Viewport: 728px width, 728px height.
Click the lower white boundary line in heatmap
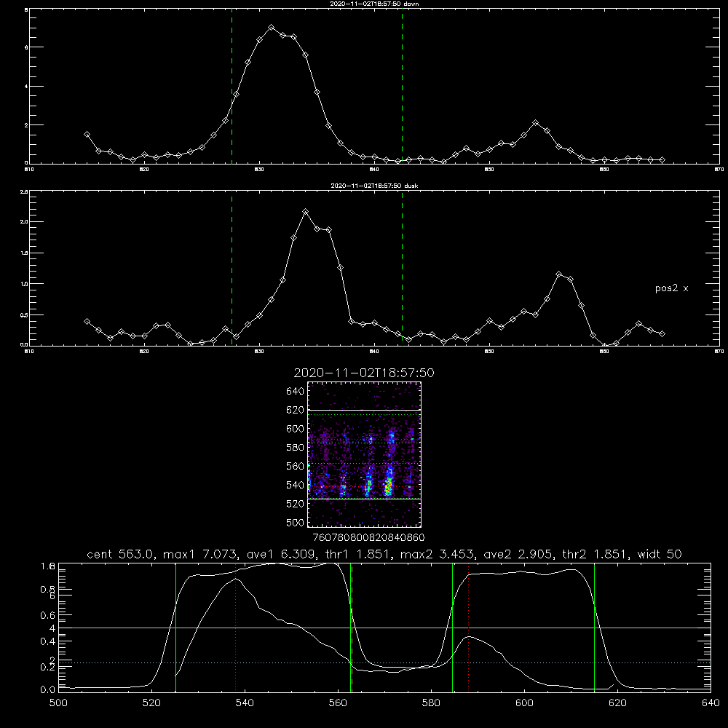click(365, 499)
